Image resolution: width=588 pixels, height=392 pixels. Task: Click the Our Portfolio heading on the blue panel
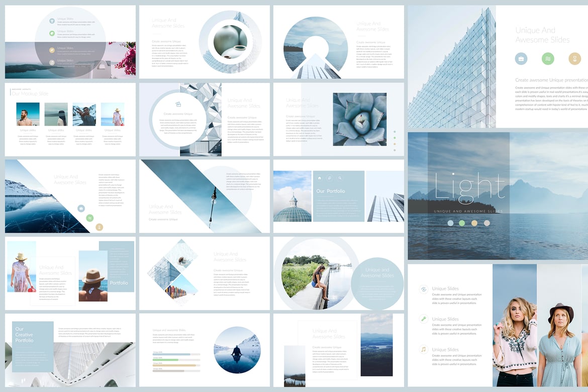point(330,191)
